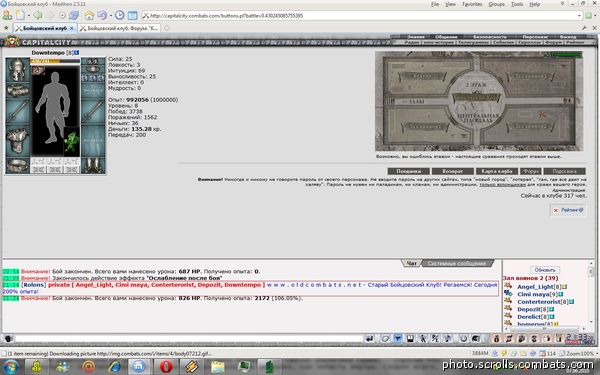The image size is (600, 375).
Task: Click the Поединки button
Action: 408,171
